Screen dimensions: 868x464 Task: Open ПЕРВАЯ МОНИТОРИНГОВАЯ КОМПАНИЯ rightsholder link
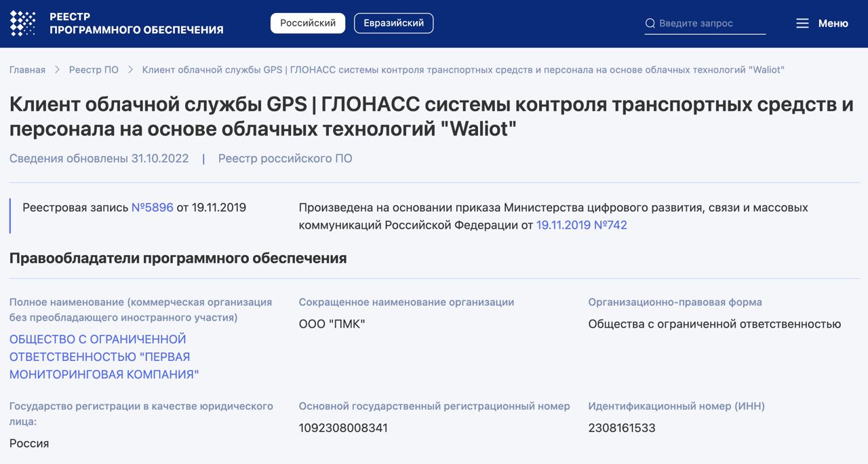[104, 357]
